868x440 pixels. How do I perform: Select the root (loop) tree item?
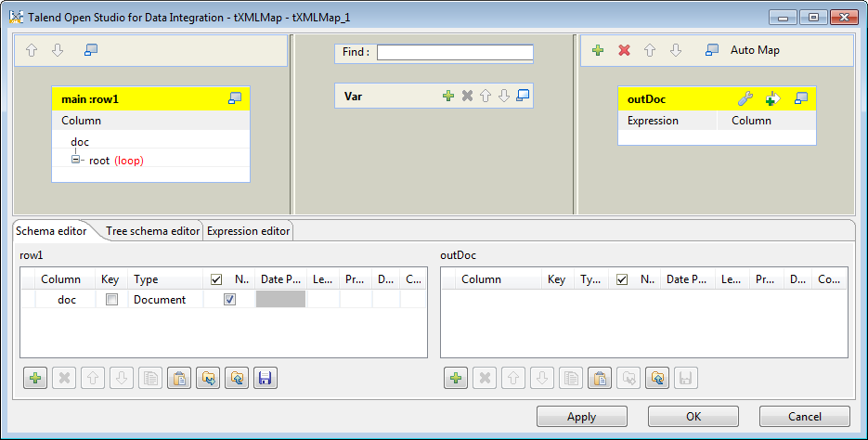click(x=116, y=161)
